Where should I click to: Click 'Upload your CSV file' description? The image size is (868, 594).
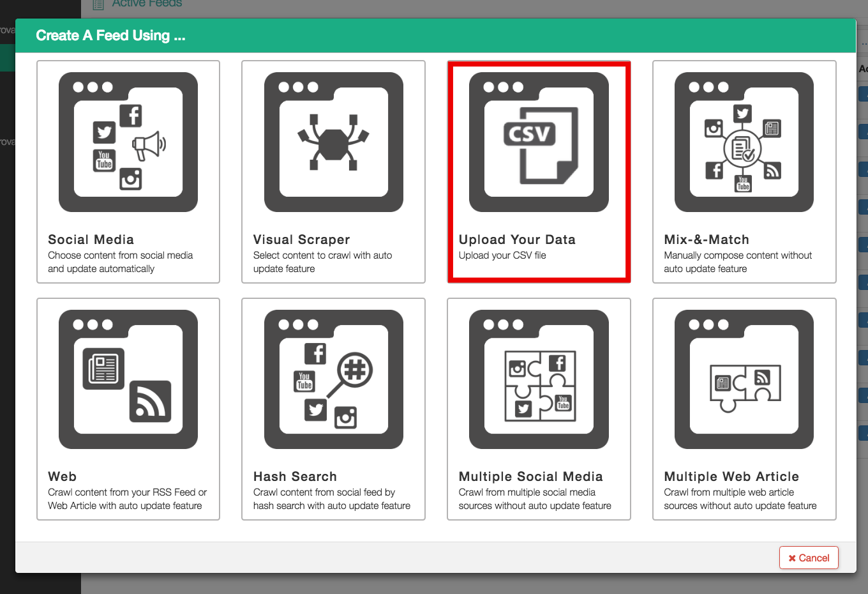[502, 255]
